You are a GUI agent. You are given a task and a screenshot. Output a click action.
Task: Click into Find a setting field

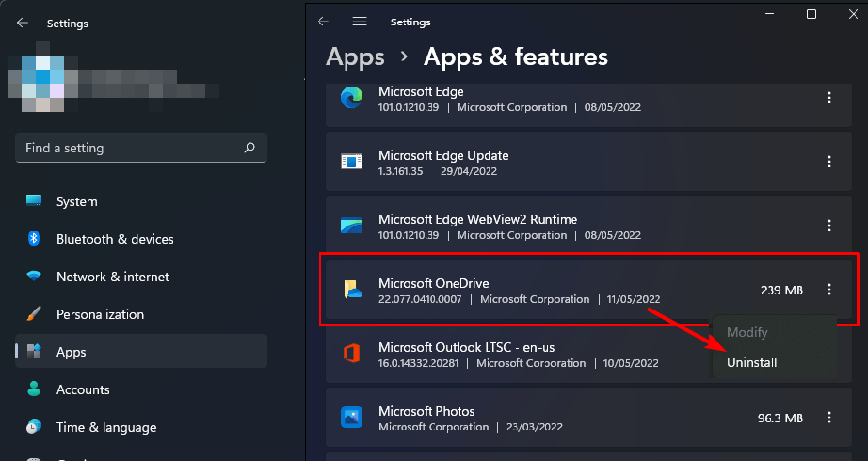(141, 148)
